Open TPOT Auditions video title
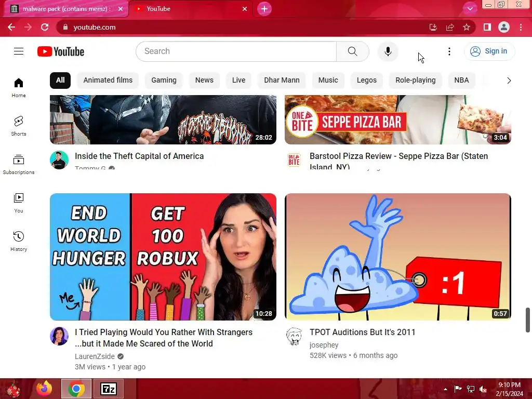This screenshot has height=399, width=532. (362, 332)
